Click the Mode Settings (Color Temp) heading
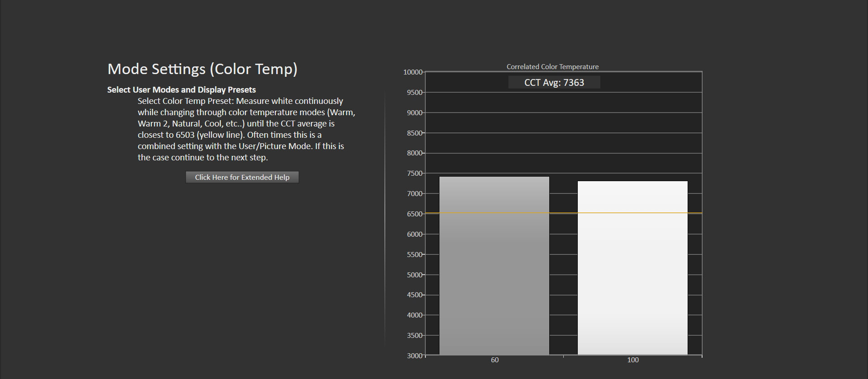Screen dimensions: 868x379 point(203,69)
